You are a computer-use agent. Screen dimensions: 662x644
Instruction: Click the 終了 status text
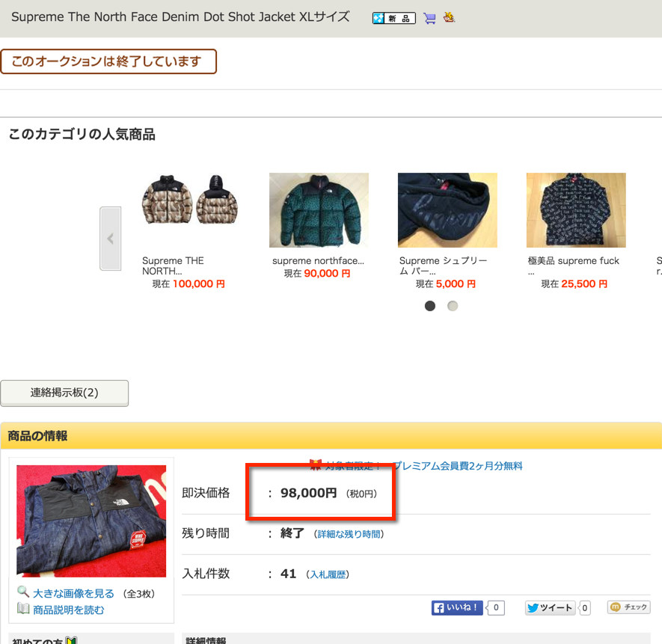(x=292, y=533)
